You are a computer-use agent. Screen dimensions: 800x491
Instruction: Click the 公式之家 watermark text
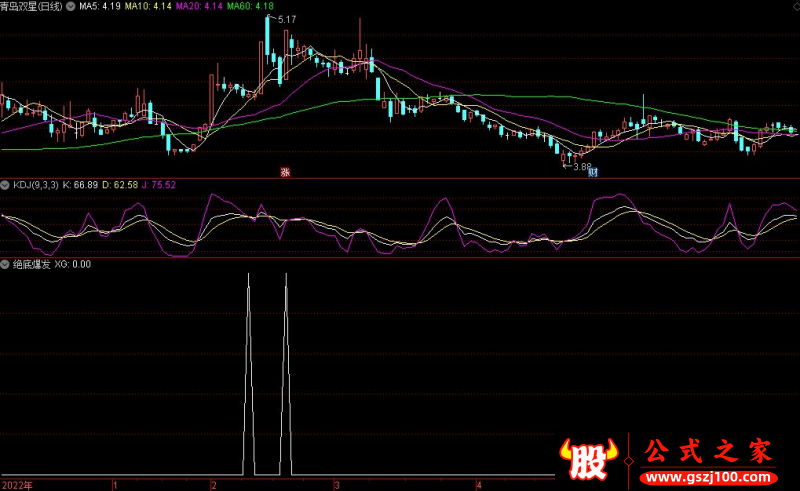pos(707,452)
